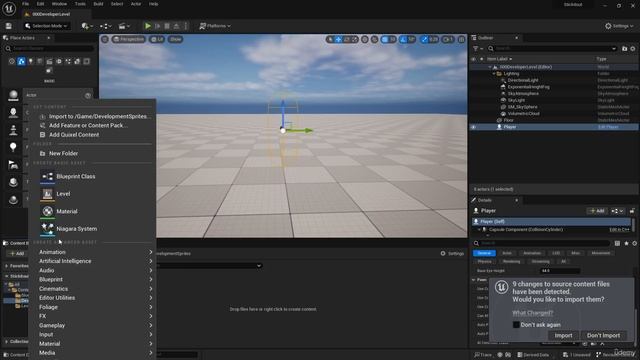640x360 pixels.
Task: Toggle grid snapping in the viewport toolbar
Action: tap(384, 39)
